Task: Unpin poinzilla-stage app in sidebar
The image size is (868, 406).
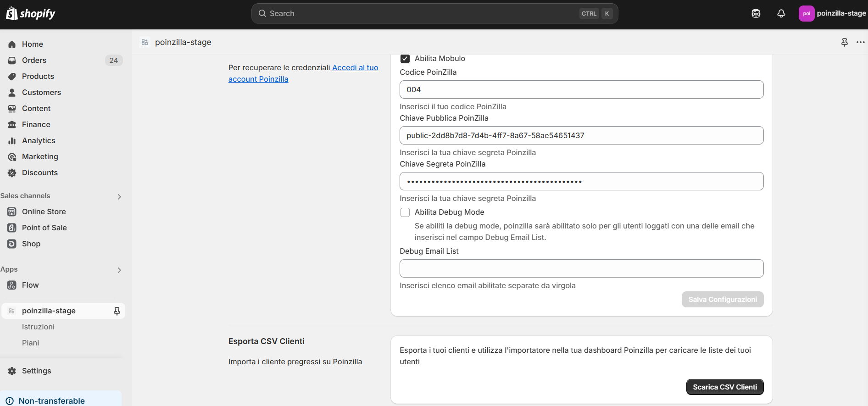Action: tap(117, 311)
